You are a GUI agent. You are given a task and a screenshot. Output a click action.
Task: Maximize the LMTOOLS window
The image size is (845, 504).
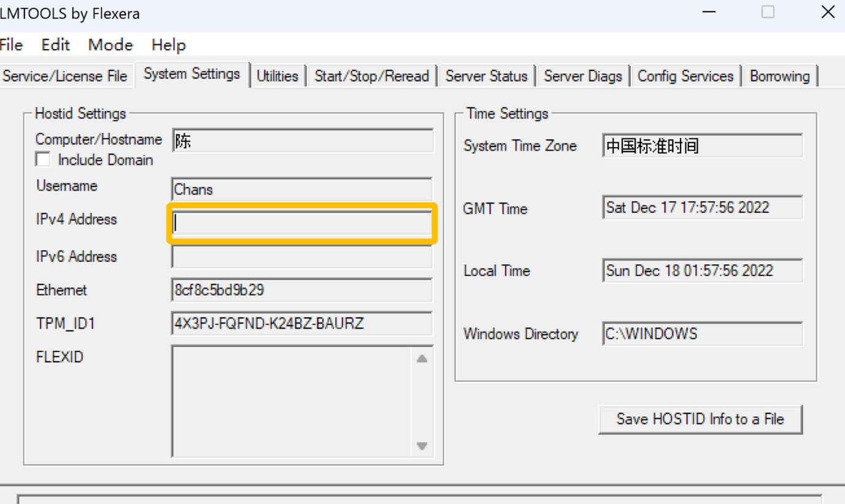pyautogui.click(x=768, y=12)
